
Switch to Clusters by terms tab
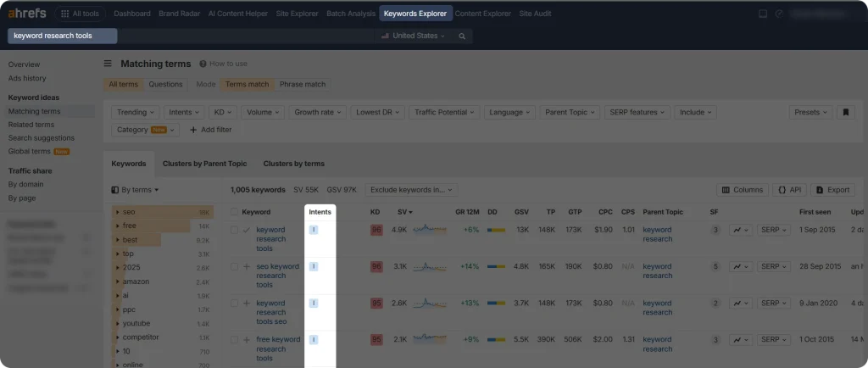coord(294,164)
